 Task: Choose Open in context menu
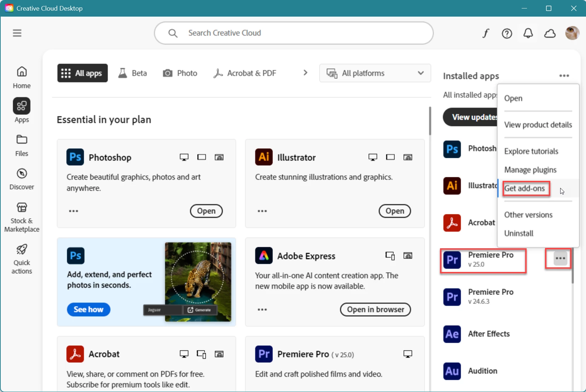(x=538, y=98)
